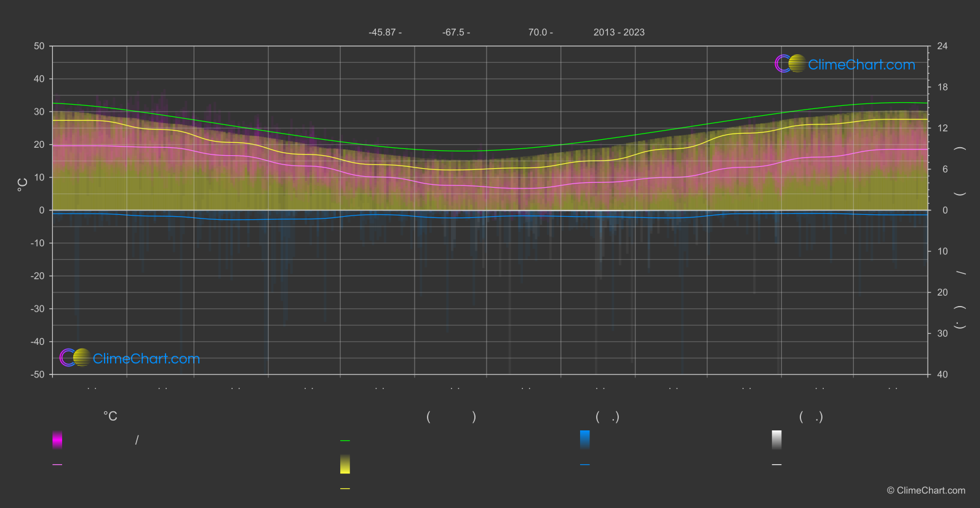Click the 2013 - 2023 year range label
Viewport: 980px width, 508px height.
click(x=619, y=32)
